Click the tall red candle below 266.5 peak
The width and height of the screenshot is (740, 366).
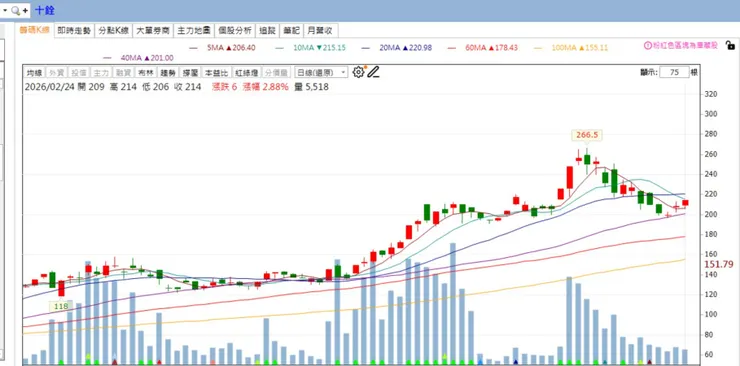point(570,178)
